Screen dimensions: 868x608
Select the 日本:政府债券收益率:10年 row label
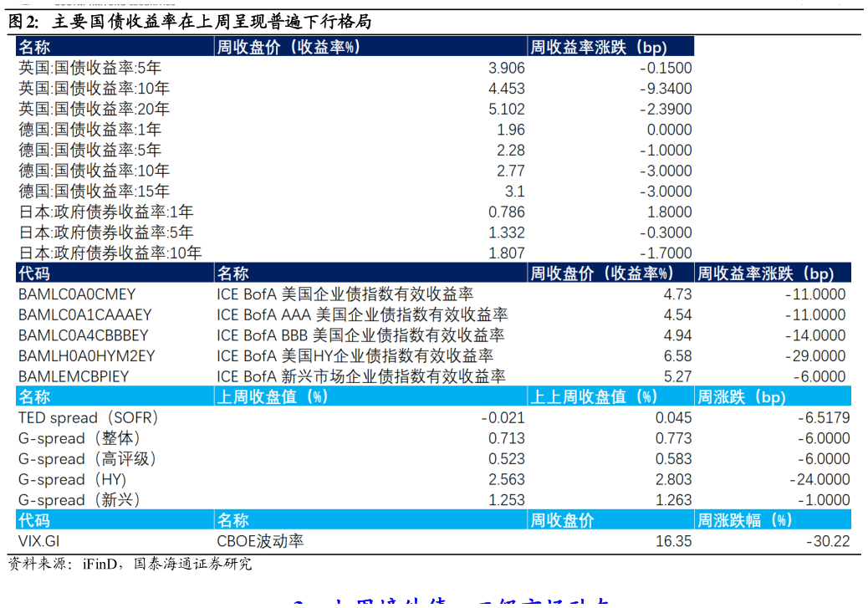(110, 253)
